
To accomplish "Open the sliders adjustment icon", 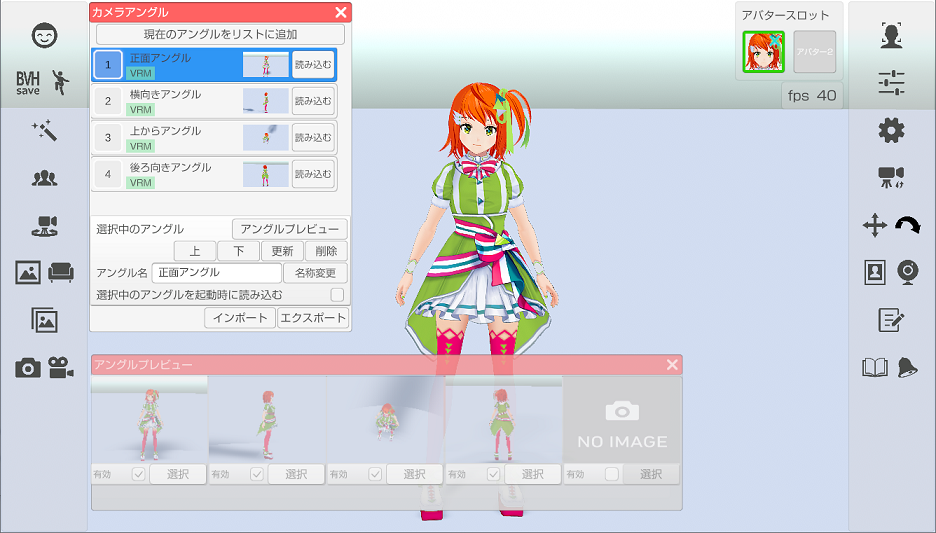I will pyautogui.click(x=891, y=82).
